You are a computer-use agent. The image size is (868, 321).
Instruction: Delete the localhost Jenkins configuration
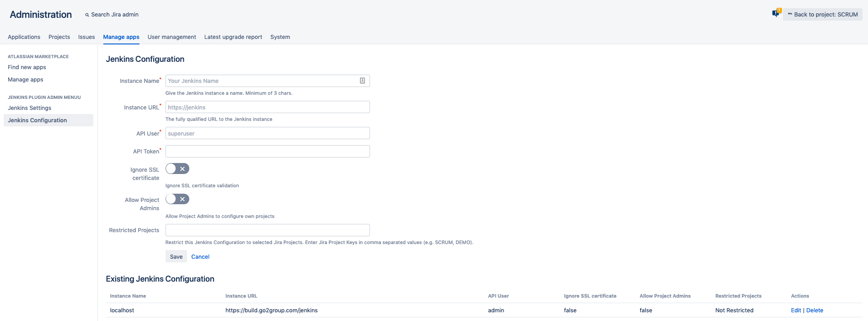click(x=814, y=310)
